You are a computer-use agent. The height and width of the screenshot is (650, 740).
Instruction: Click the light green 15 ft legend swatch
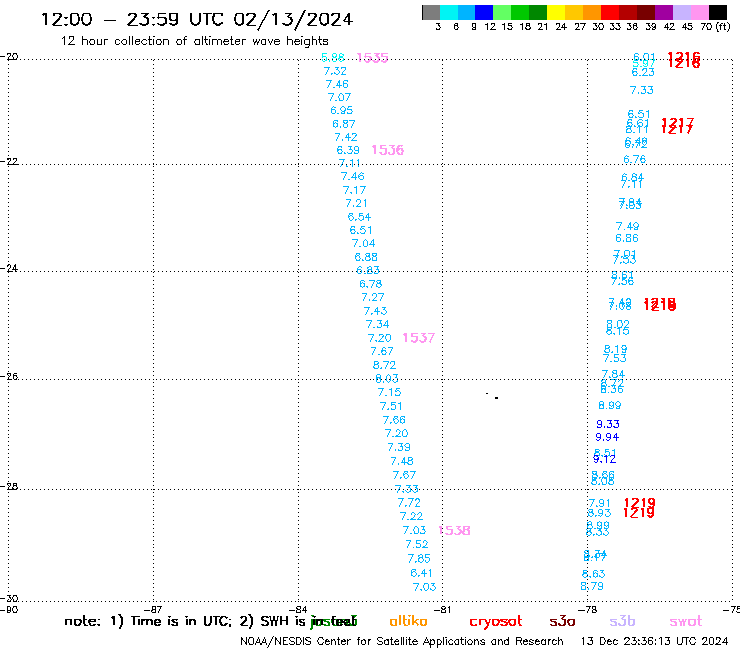[x=502, y=12]
